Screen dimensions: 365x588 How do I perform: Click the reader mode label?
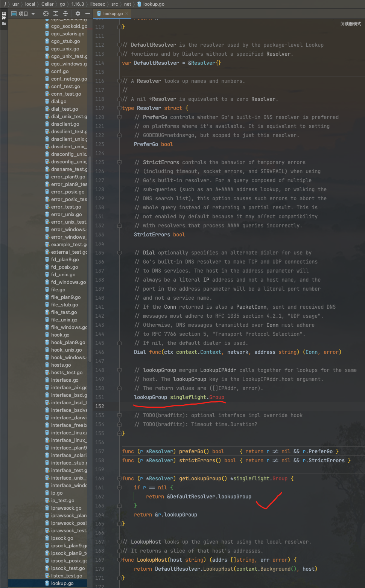pos(350,24)
